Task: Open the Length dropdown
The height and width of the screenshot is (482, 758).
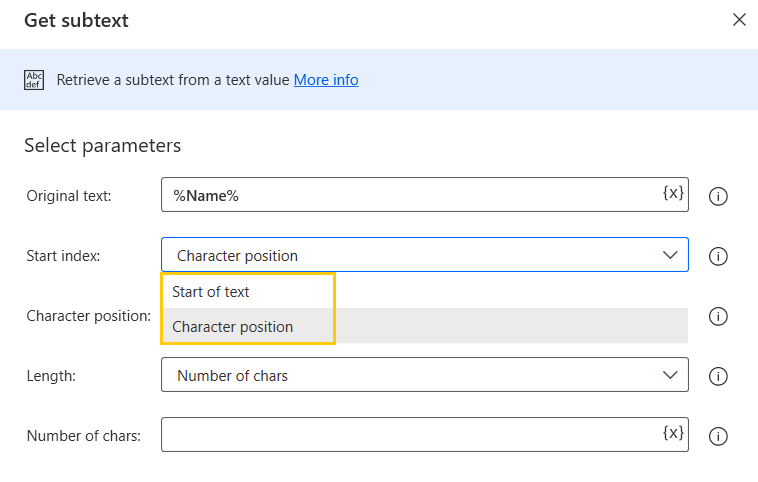Action: [424, 375]
